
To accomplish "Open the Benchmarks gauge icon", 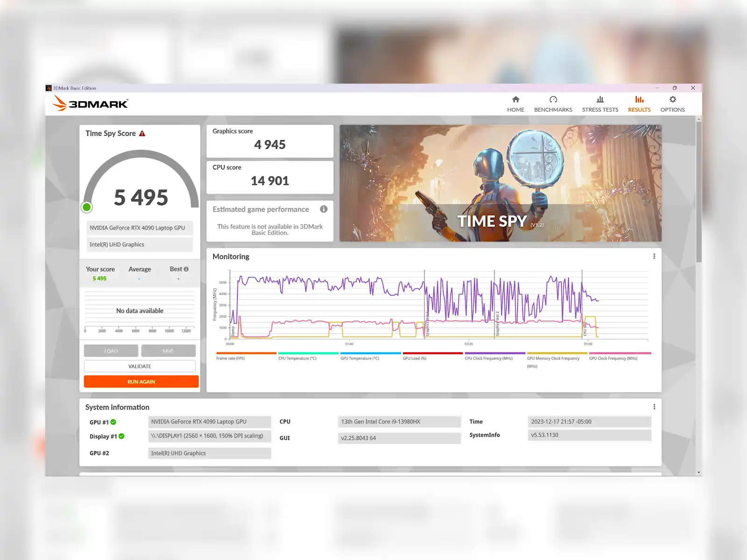I will (553, 99).
